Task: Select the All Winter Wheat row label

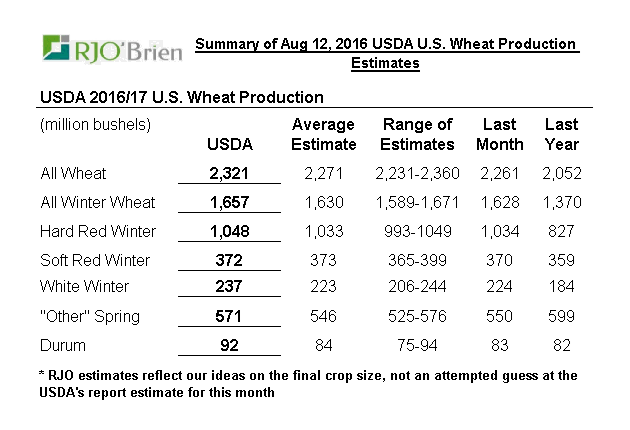Action: click(97, 202)
